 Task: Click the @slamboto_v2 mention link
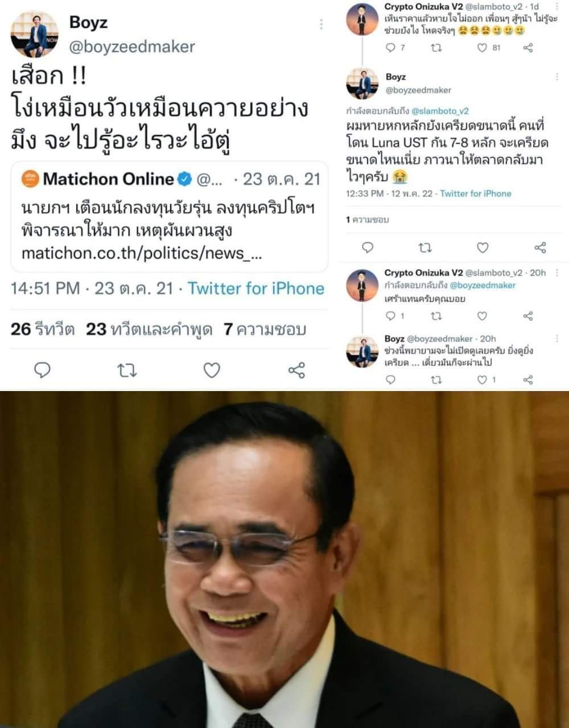click(440, 111)
